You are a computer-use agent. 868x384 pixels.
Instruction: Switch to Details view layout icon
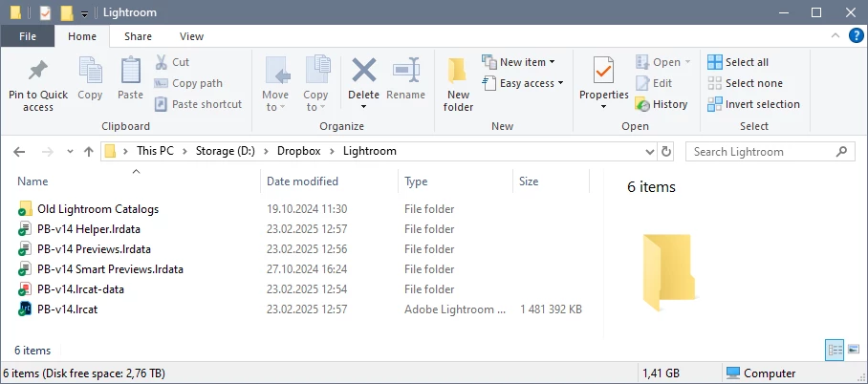(x=835, y=350)
